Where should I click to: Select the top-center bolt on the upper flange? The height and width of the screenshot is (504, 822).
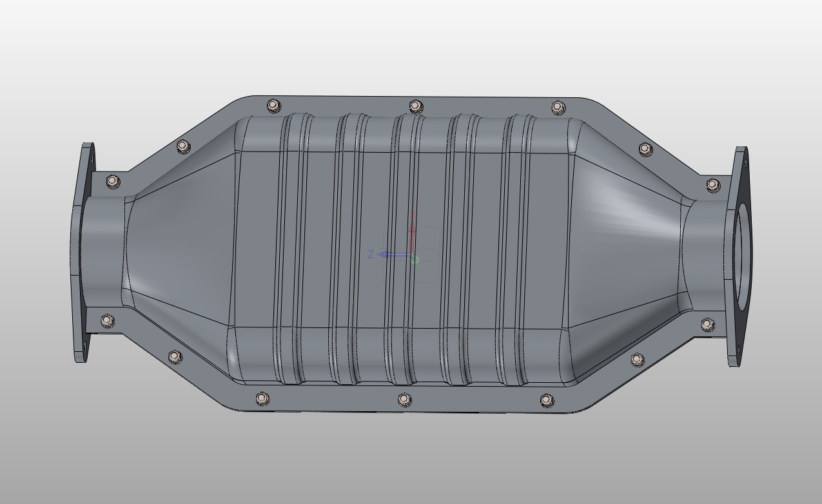(416, 106)
